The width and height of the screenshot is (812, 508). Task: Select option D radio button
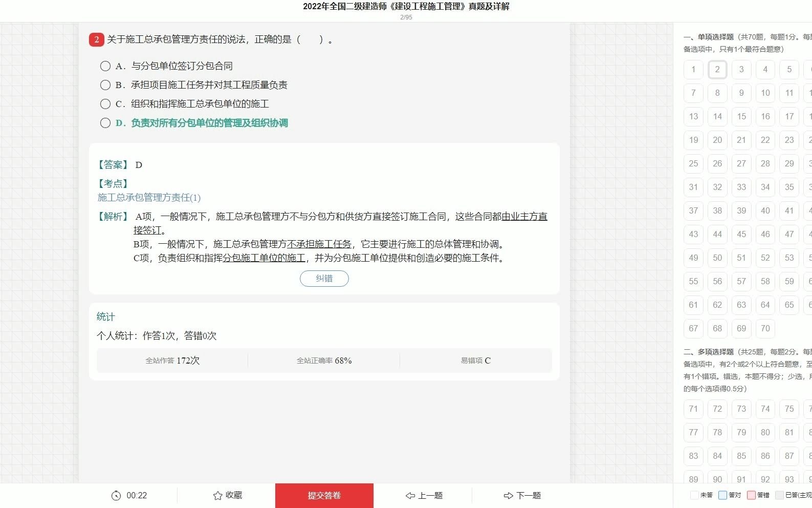105,123
